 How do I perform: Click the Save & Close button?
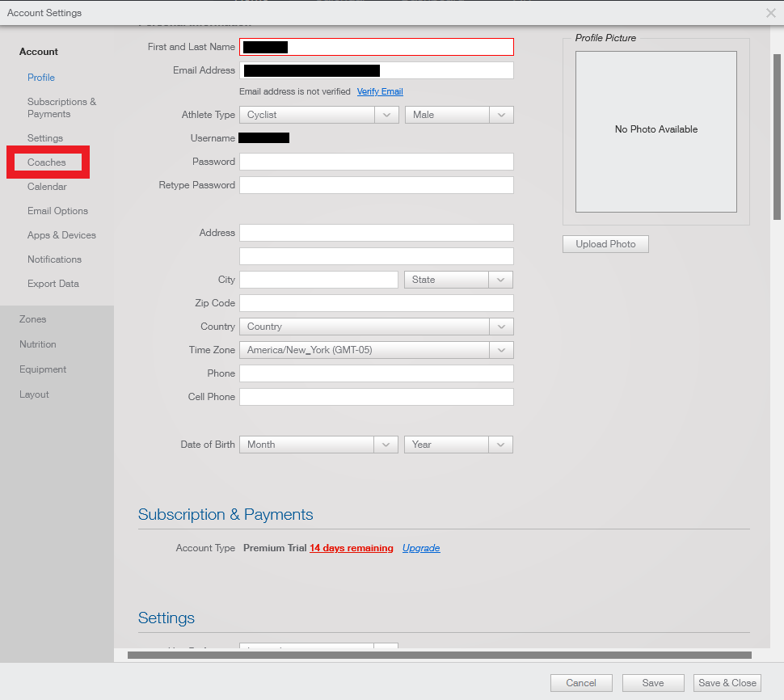[x=727, y=683]
